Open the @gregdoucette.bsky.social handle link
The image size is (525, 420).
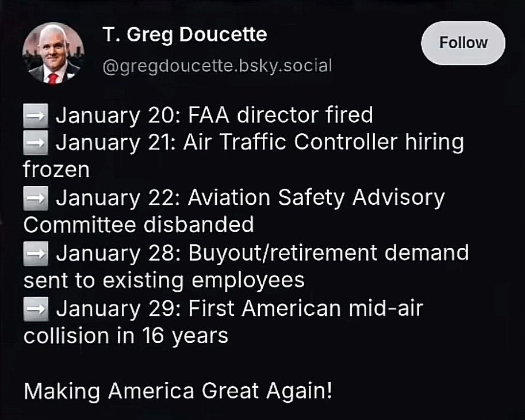pyautogui.click(x=217, y=66)
